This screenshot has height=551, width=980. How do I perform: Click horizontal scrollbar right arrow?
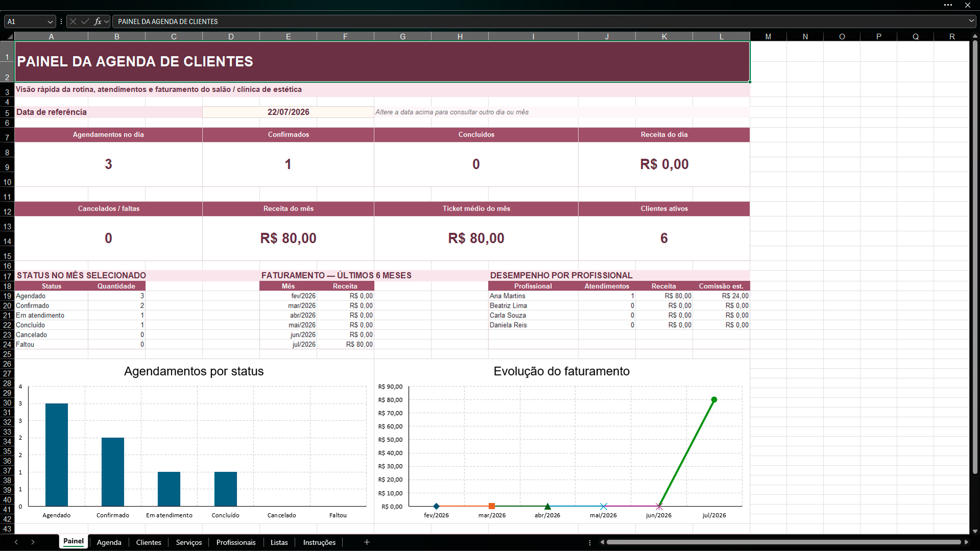[966, 542]
